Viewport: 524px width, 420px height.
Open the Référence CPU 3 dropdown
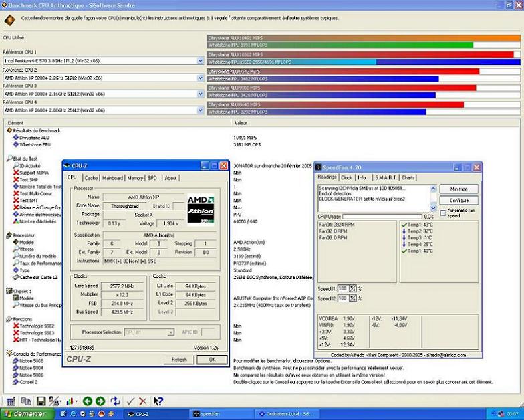[x=201, y=94]
